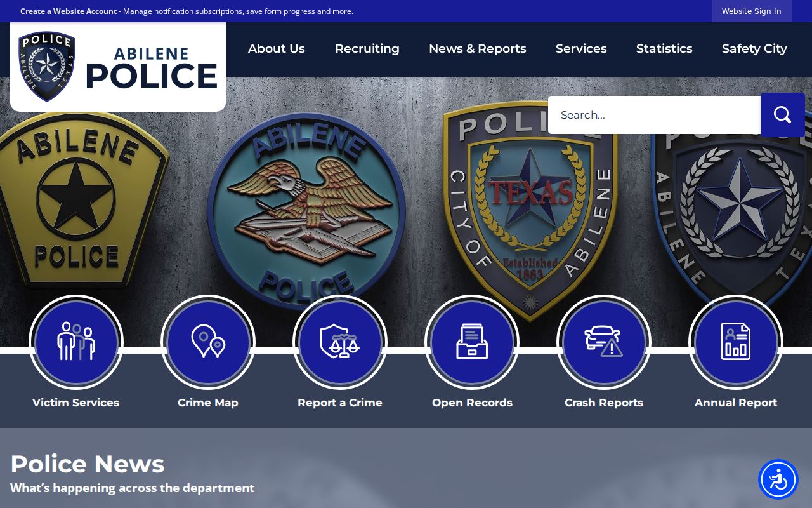Screen dimensions: 812x508
Task: Click the Crash Reports car icon
Action: 604,342
